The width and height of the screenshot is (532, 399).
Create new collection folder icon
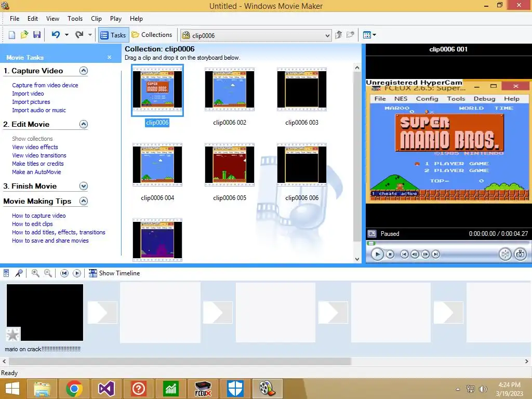pos(350,35)
